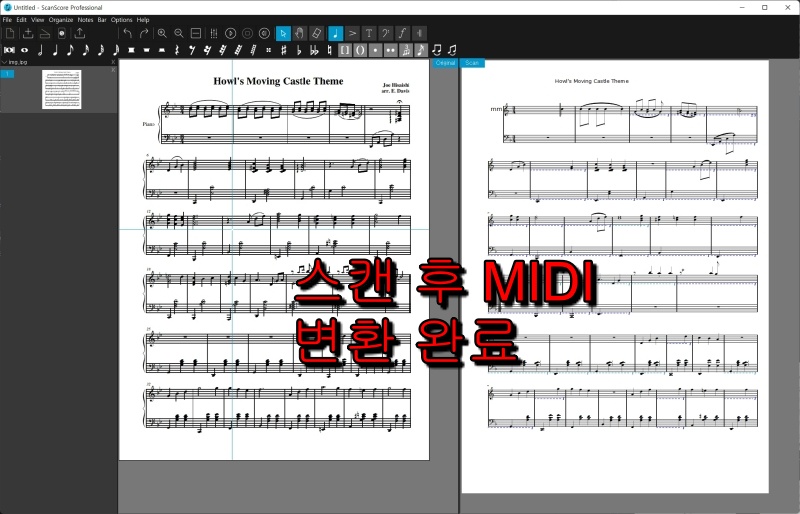This screenshot has height=514, width=800.
Task: Select the double flat accidental
Action: click(x=314, y=50)
